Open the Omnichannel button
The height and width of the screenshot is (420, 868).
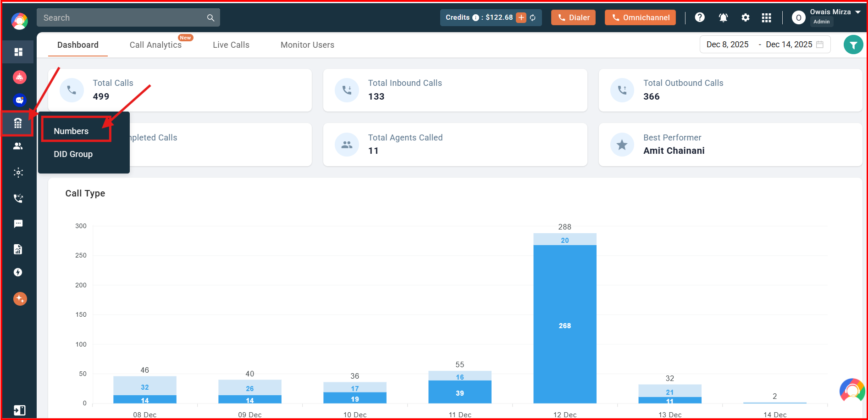tap(640, 17)
